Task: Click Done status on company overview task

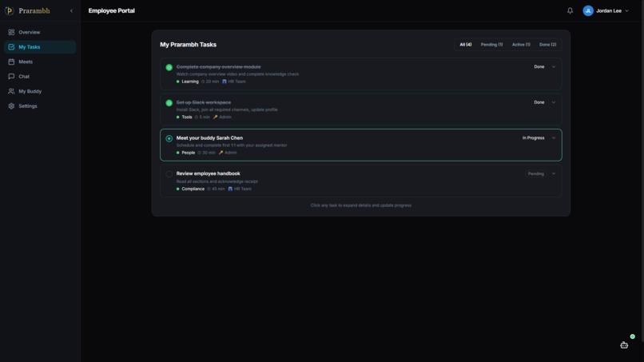Action: pyautogui.click(x=539, y=66)
